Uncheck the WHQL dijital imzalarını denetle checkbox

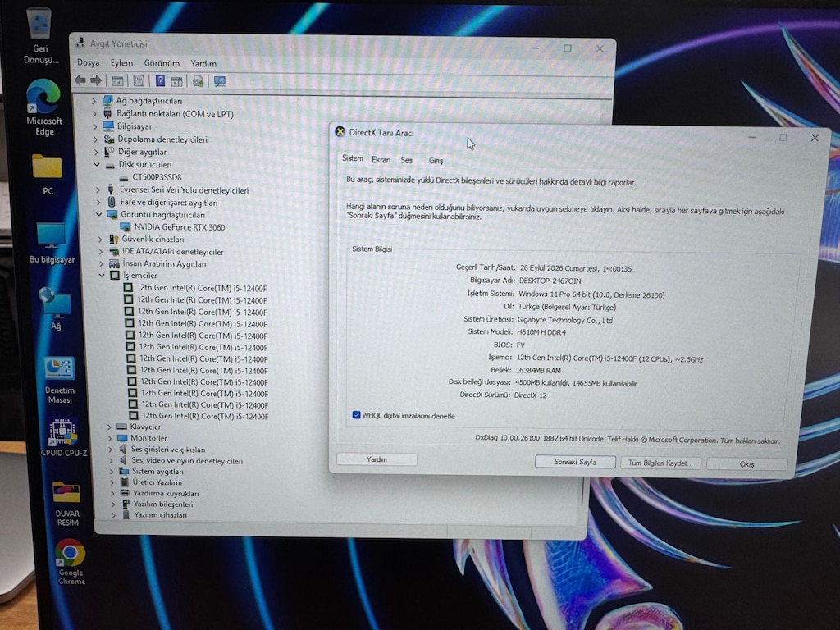(x=356, y=415)
